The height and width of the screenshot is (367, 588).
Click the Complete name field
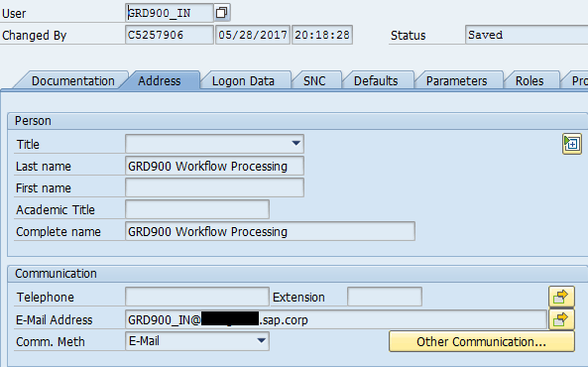[270, 231]
